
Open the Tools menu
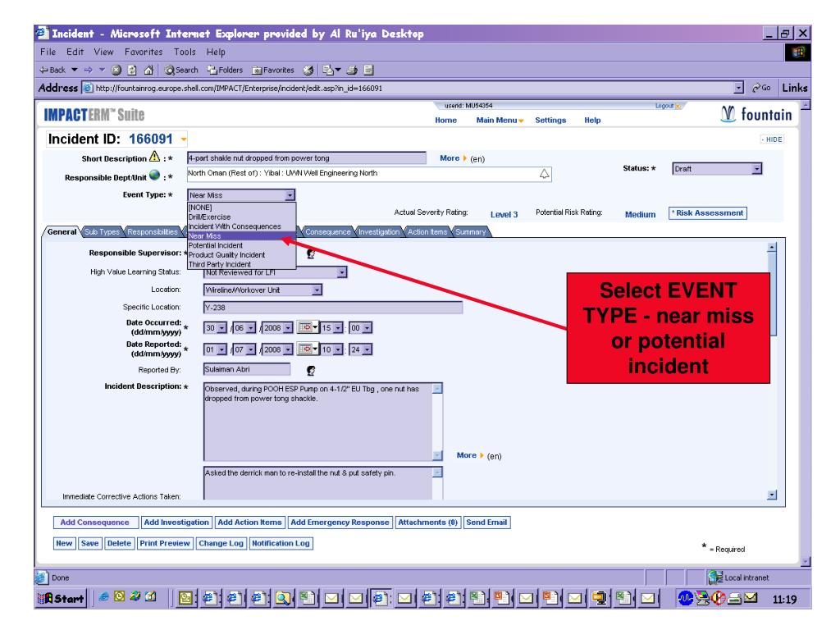click(185, 52)
